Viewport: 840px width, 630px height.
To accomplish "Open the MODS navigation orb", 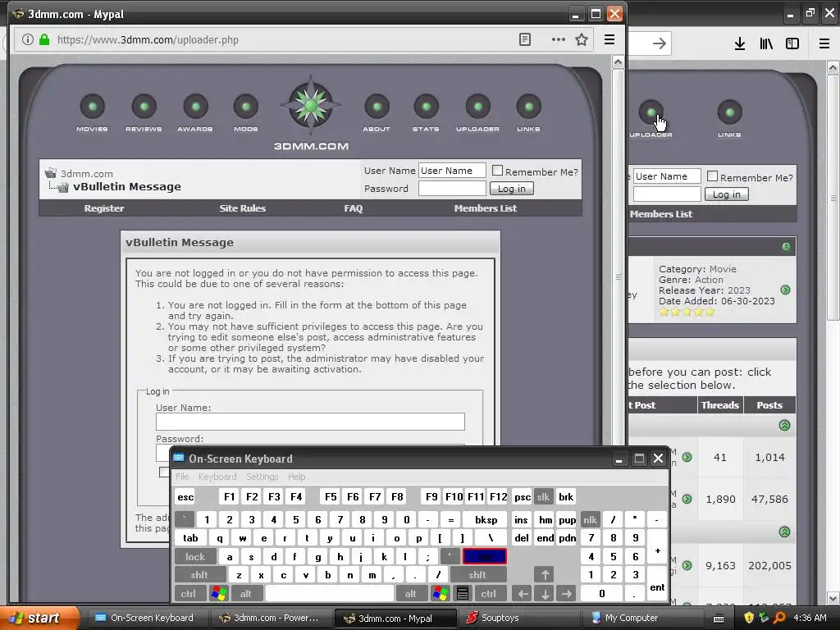I will point(246,107).
